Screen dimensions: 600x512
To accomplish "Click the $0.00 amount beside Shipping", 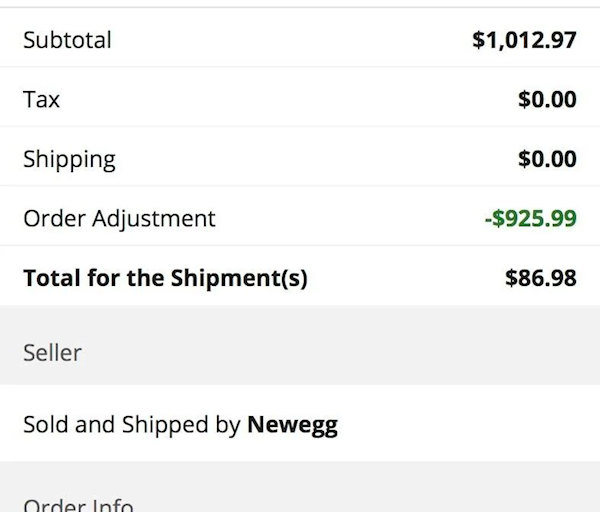I will (547, 159).
